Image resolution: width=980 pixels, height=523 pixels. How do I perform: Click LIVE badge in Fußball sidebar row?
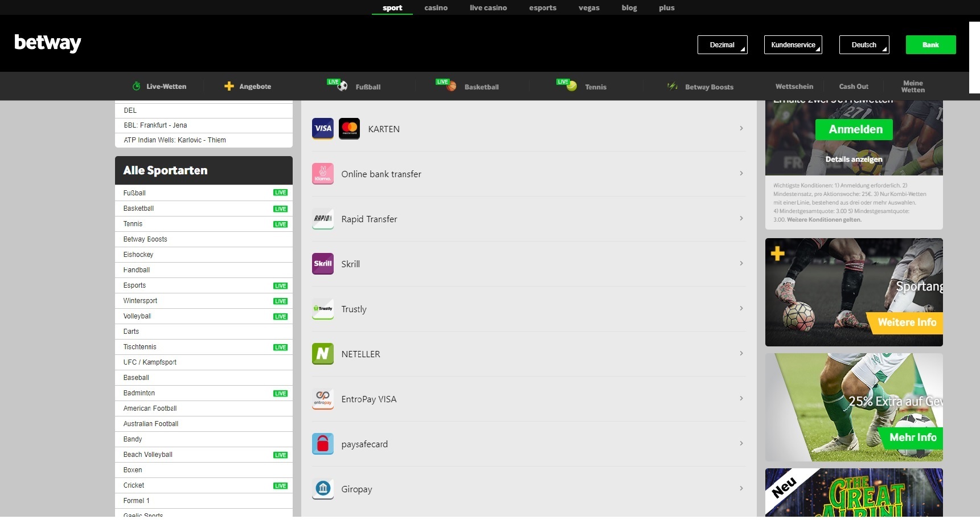[x=280, y=193]
